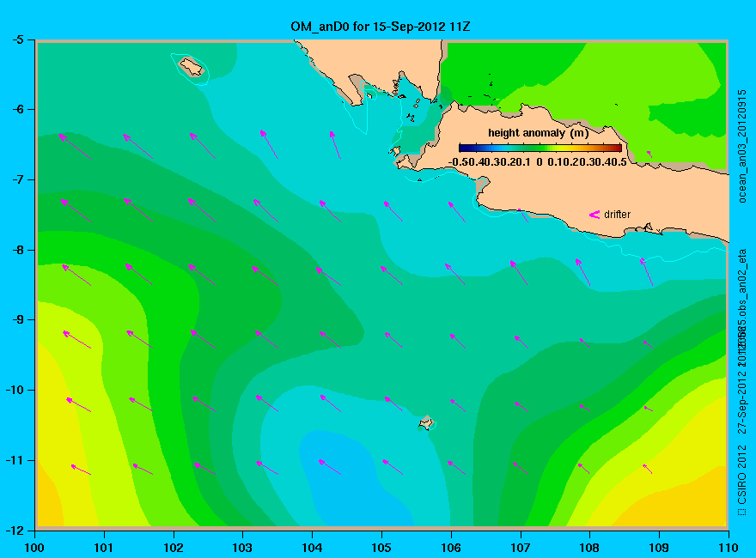
Task: Click longitude axis label 105
Action: point(381,548)
